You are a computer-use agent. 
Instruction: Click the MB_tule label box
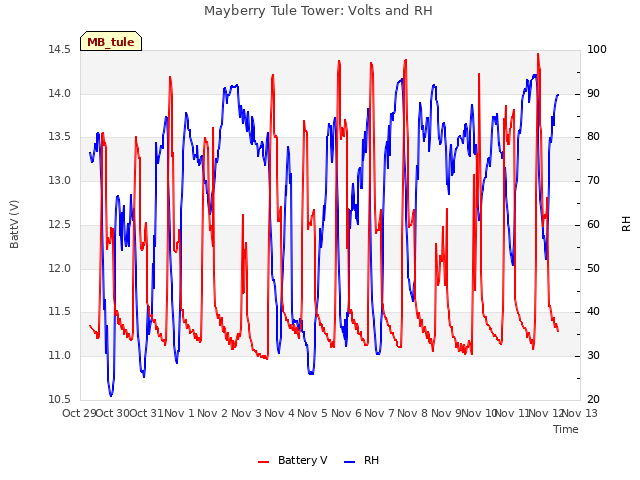111,41
